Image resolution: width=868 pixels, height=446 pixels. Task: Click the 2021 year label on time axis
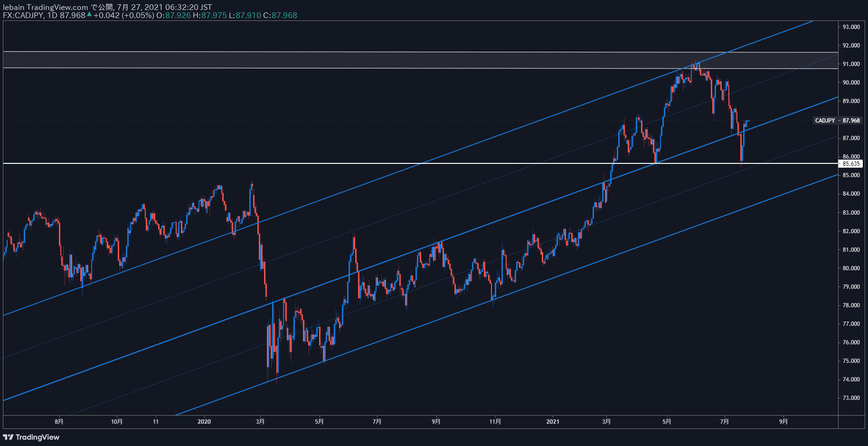tap(553, 422)
